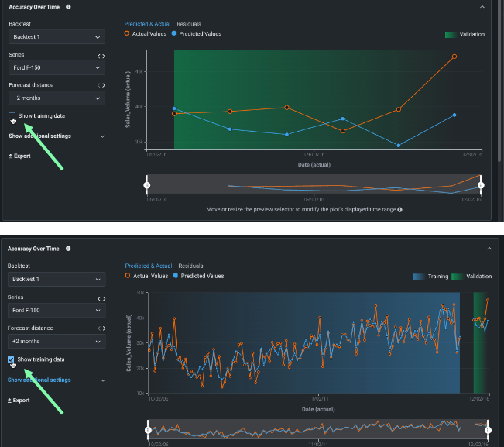This screenshot has width=504, height=447.
Task: Click Export button in lower panel
Action: tap(19, 400)
